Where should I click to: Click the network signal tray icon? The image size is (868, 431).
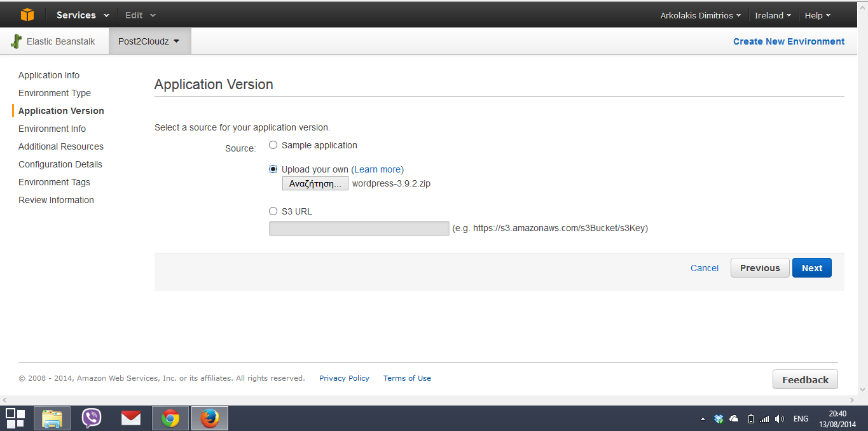[764, 419]
